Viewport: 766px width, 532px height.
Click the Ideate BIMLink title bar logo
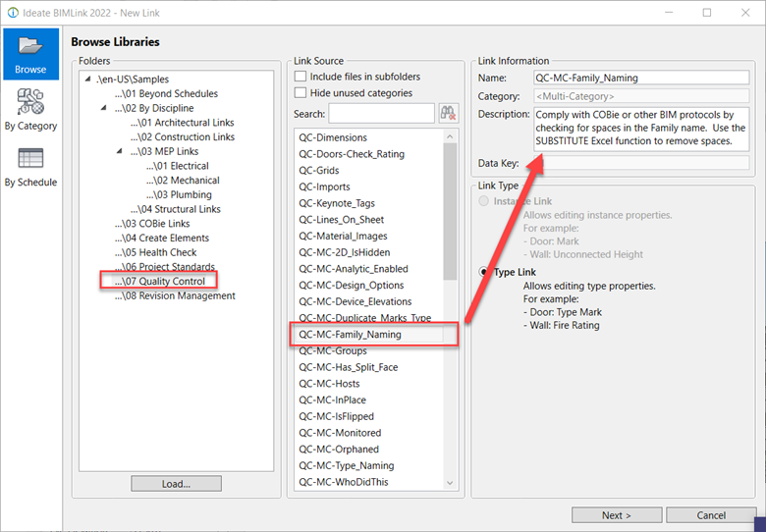13,13
